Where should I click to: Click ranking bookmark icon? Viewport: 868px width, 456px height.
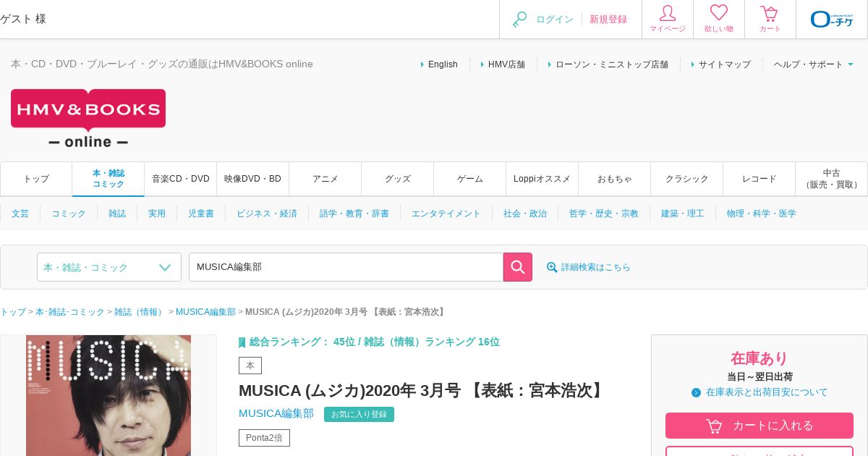click(x=242, y=342)
